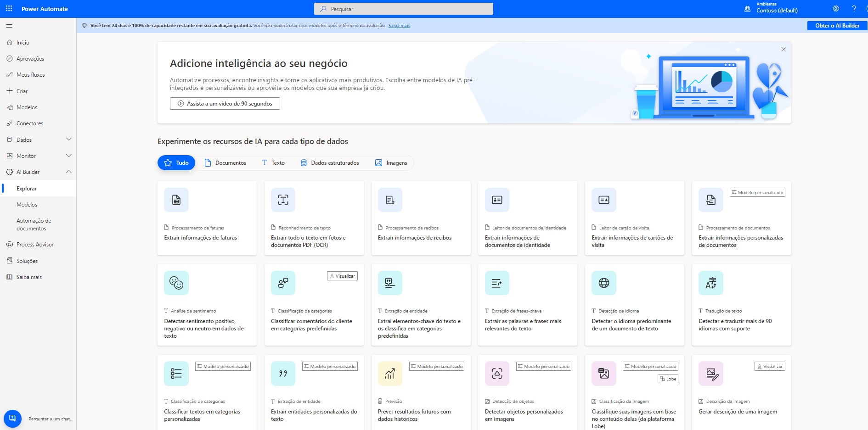The image size is (868, 430).
Task: Click the text translation card icon
Action: click(x=711, y=283)
